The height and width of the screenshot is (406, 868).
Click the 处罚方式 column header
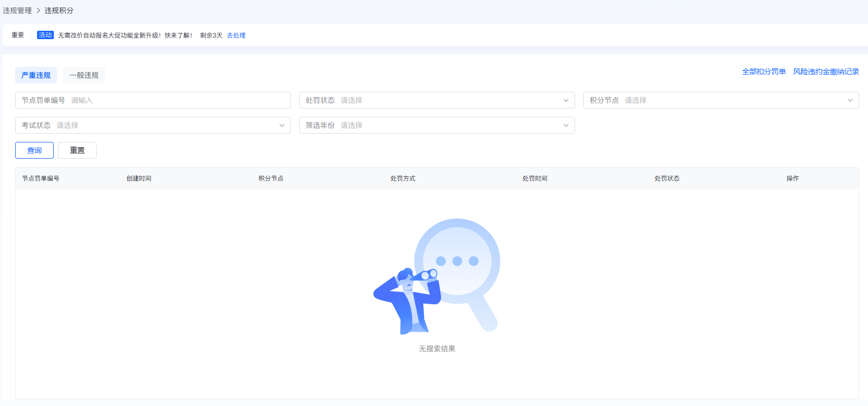pos(403,178)
